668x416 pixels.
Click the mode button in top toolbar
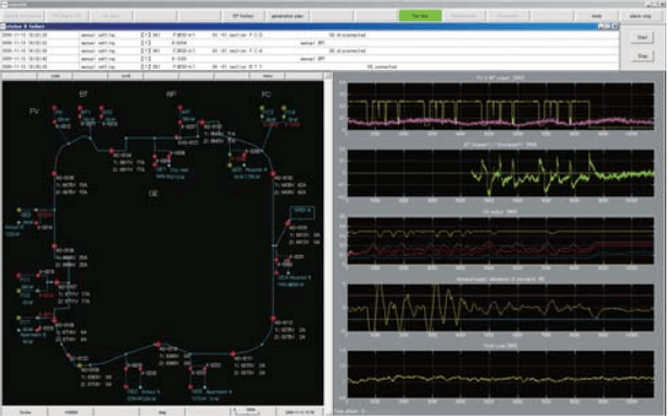pyautogui.click(x=596, y=17)
